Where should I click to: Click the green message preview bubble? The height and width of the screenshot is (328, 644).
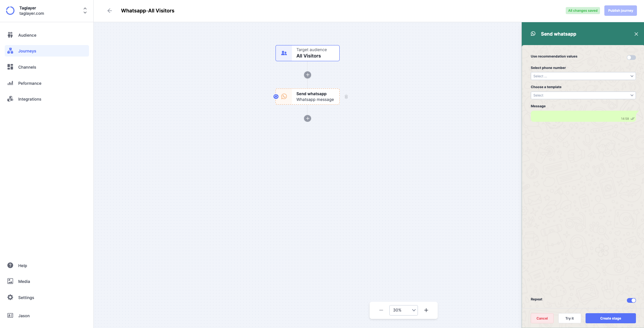(584, 116)
